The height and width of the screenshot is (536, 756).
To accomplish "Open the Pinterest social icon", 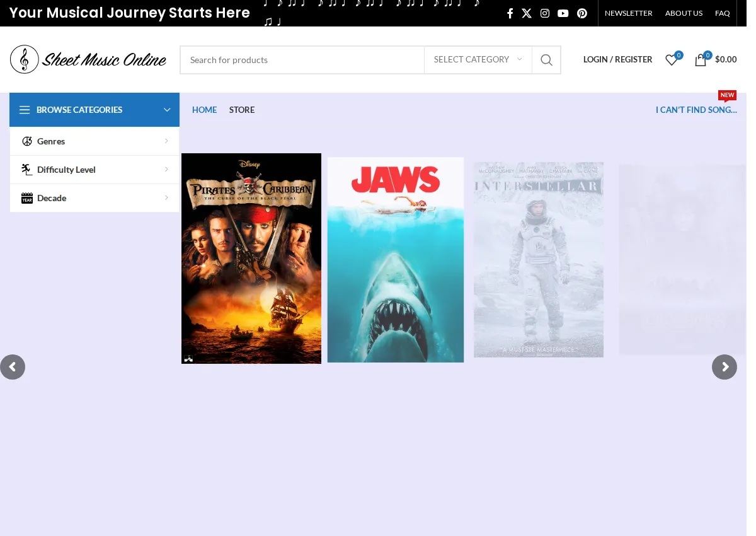I will [582, 13].
